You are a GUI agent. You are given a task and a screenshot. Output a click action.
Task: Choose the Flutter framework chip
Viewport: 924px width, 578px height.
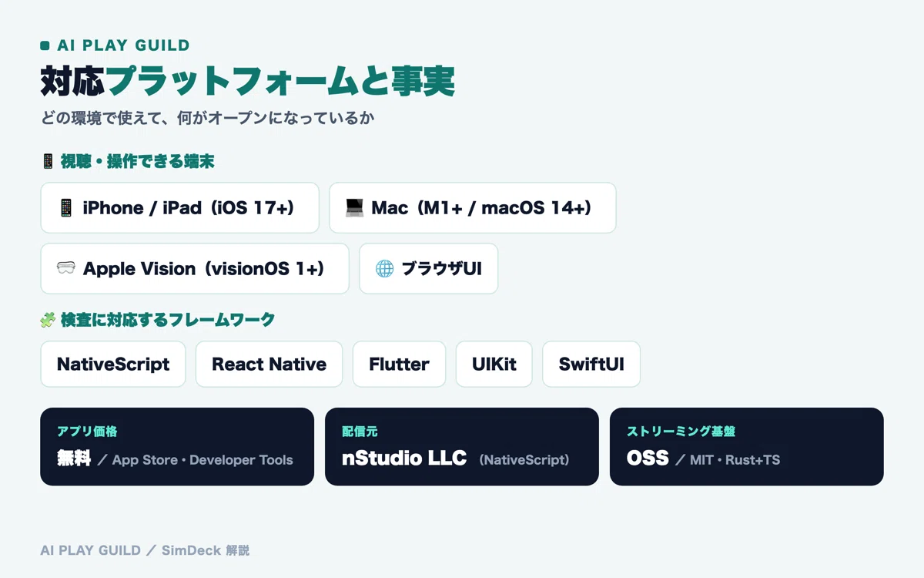tap(399, 365)
